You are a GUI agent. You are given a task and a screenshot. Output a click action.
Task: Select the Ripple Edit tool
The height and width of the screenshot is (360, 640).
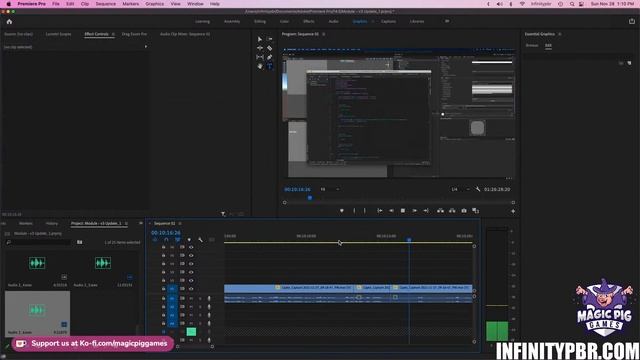coord(260,48)
